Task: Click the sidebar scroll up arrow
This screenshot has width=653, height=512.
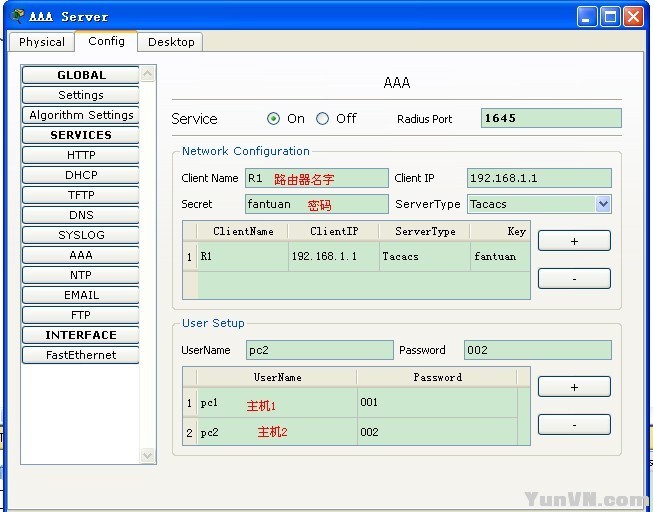Action: point(147,74)
